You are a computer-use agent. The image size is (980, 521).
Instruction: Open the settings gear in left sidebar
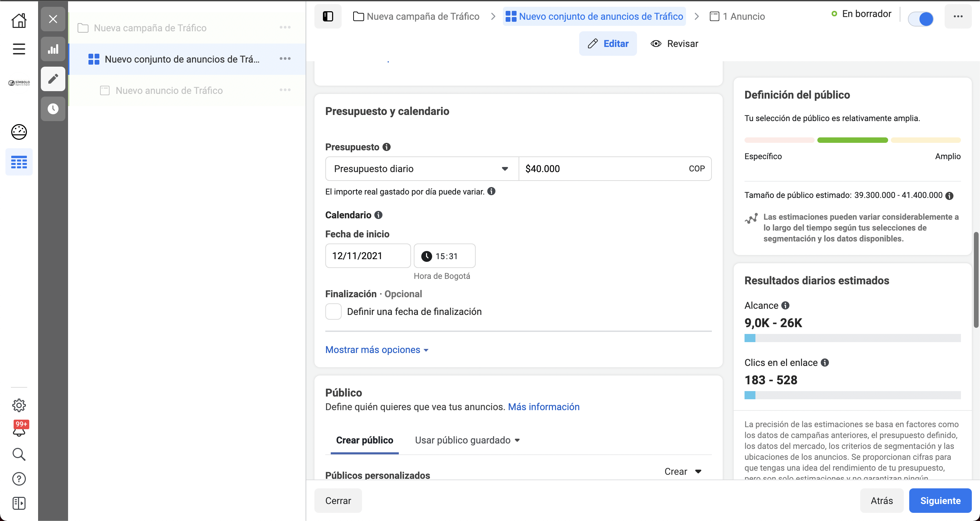tap(19, 405)
